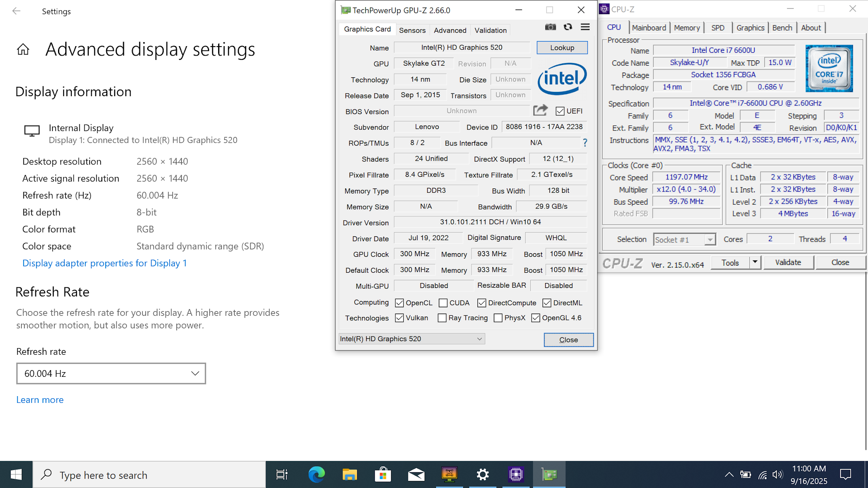Open the Mail app on the taskbar
The image size is (868, 488).
point(416,475)
